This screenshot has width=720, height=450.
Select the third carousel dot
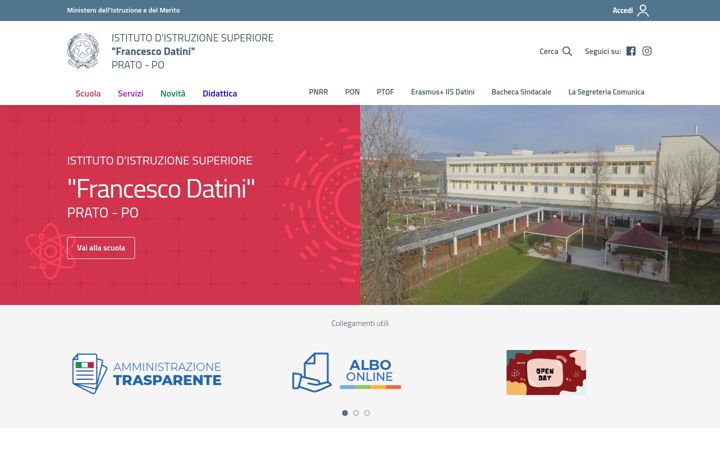(x=367, y=413)
